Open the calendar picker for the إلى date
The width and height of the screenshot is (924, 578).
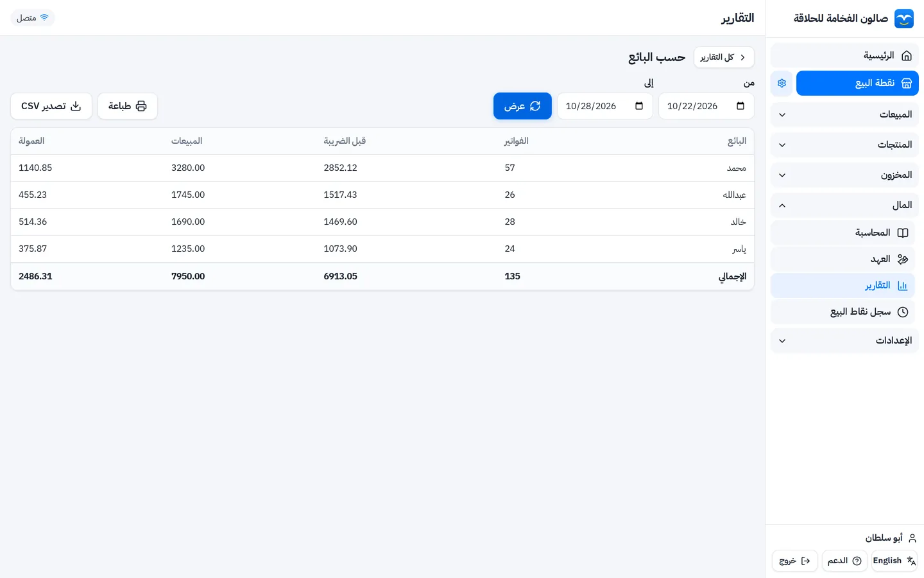639,106
